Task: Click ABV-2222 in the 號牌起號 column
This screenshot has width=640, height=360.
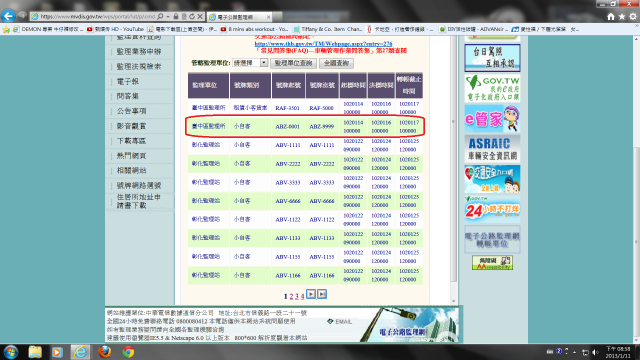Action: (288, 164)
